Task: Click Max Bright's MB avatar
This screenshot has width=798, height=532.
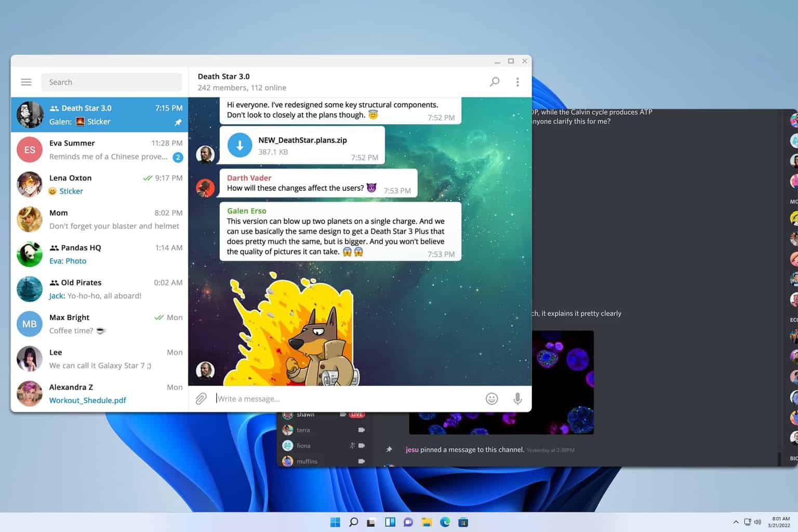Action: tap(30, 324)
